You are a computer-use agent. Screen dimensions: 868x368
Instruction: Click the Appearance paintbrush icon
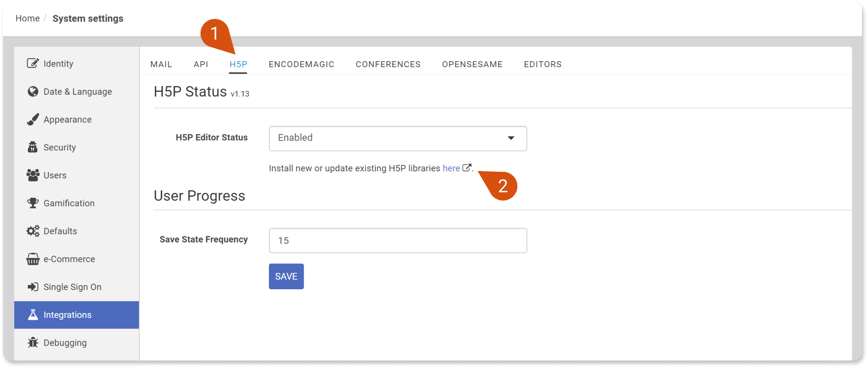click(x=32, y=119)
